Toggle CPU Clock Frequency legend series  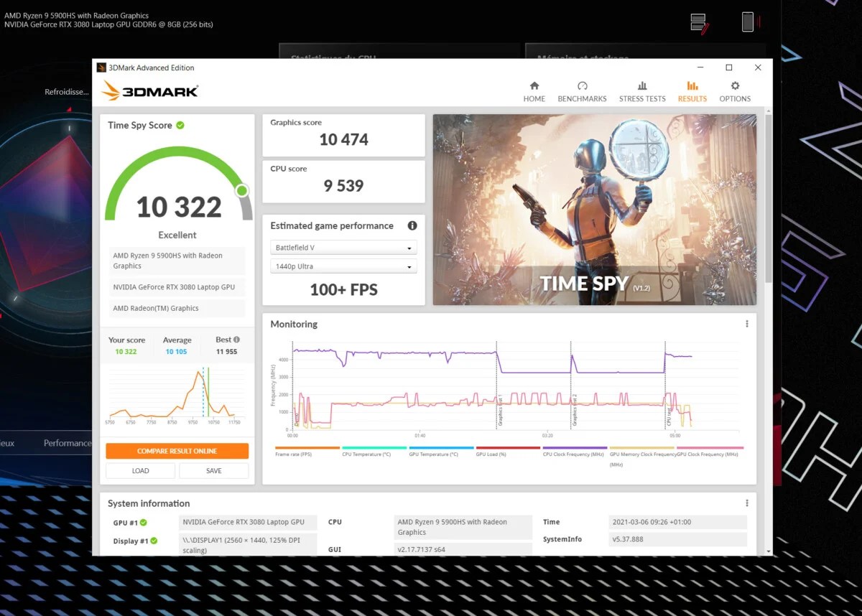575,451
